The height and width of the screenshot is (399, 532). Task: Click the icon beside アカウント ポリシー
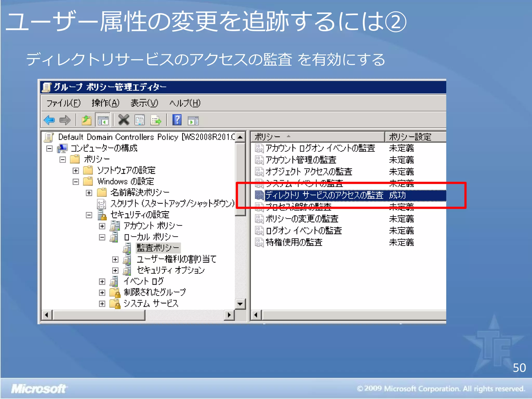tap(115, 226)
